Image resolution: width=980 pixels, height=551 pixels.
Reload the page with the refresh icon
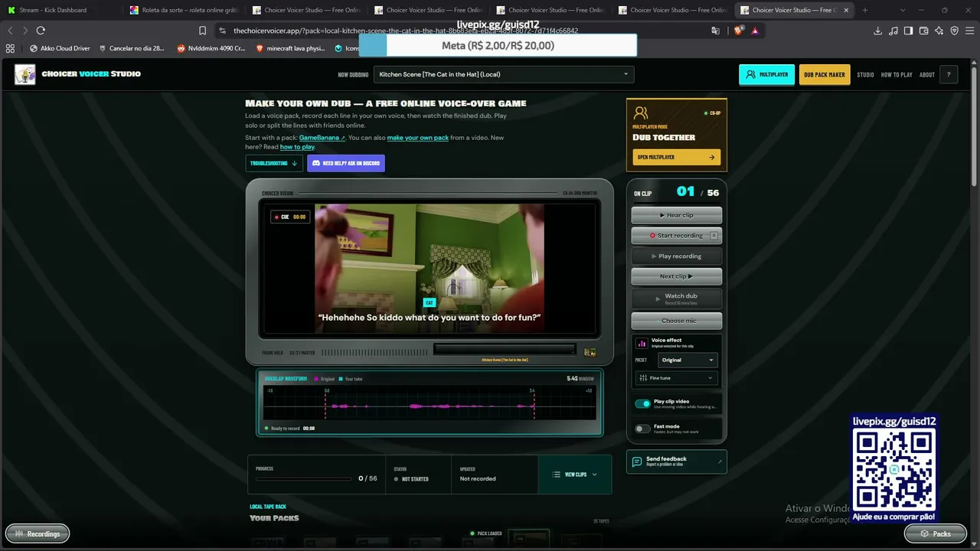(x=41, y=31)
